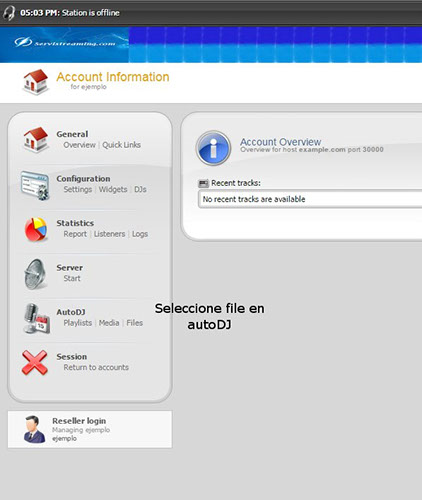
Task: Open Logs under Statistics
Action: [140, 234]
